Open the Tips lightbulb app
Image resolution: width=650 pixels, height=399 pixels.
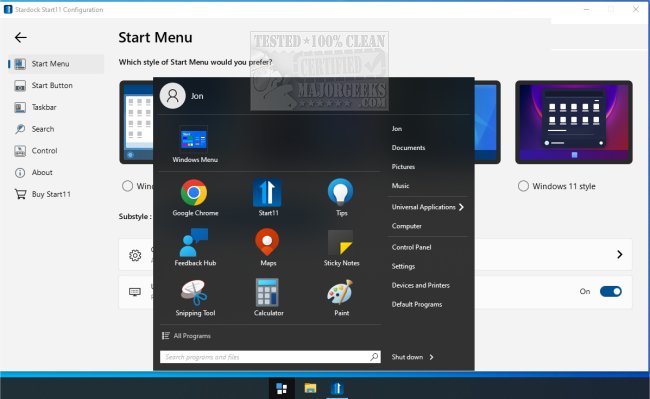341,198
